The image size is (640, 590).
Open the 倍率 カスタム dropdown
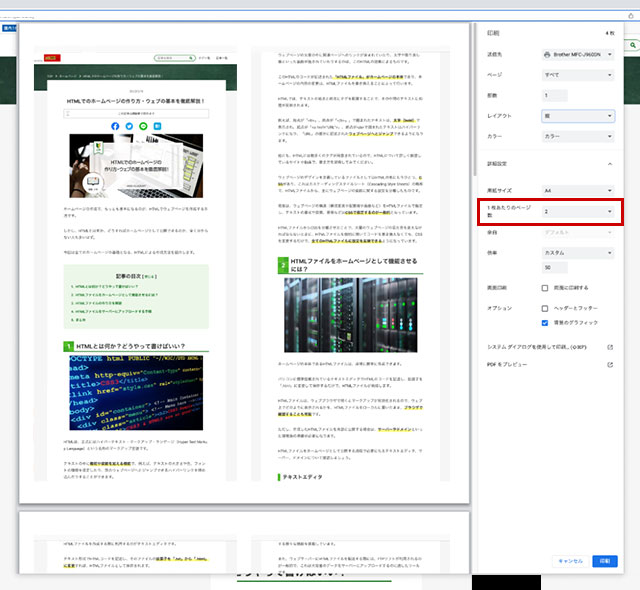coord(578,253)
